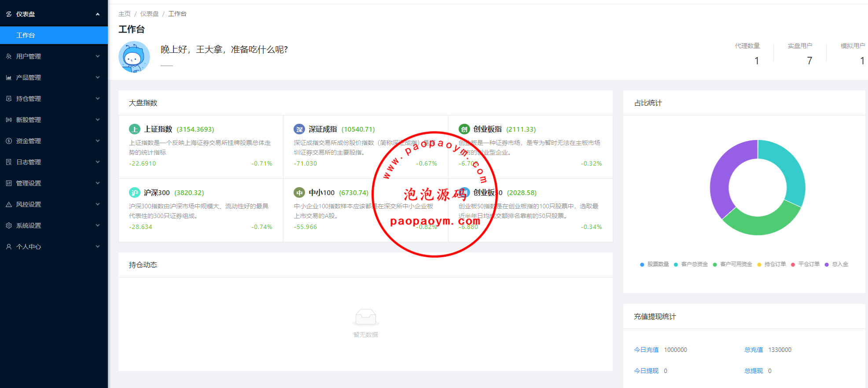
Task: Click the 上证指数 value 3154.3693
Action: click(x=195, y=129)
